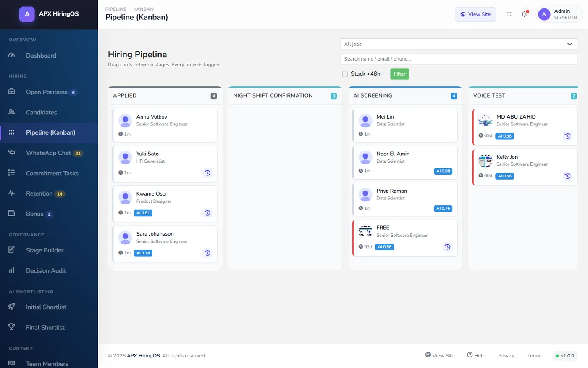Viewport: 588px width, 368px height.
Task: Open history for Sara Johansson card
Action: (207, 253)
